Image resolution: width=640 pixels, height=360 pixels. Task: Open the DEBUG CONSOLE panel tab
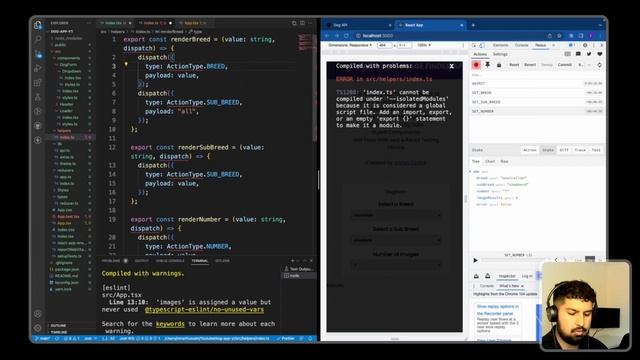(x=170, y=261)
